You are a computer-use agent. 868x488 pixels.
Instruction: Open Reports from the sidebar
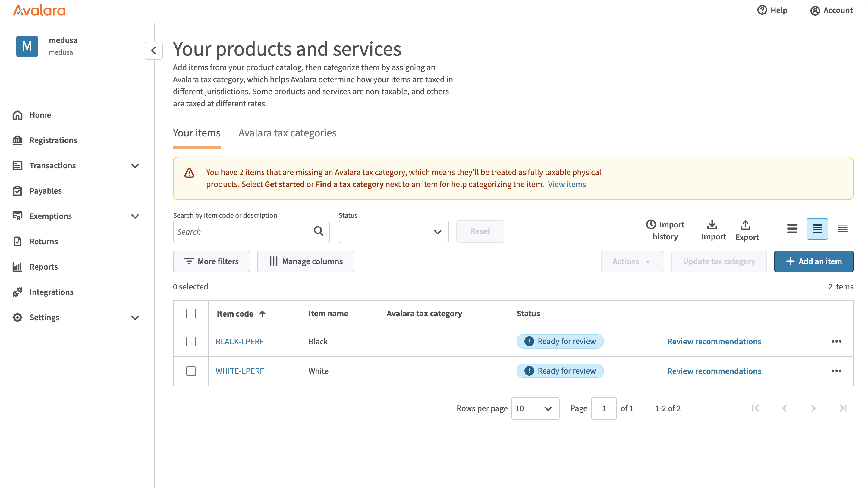44,266
